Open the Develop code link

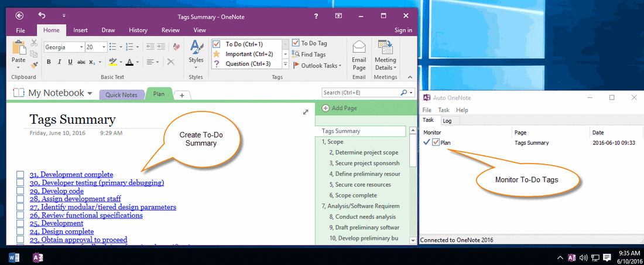point(57,191)
